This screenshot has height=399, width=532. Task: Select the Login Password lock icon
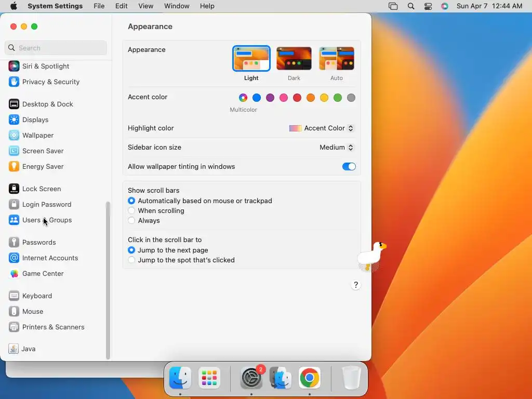coord(14,205)
